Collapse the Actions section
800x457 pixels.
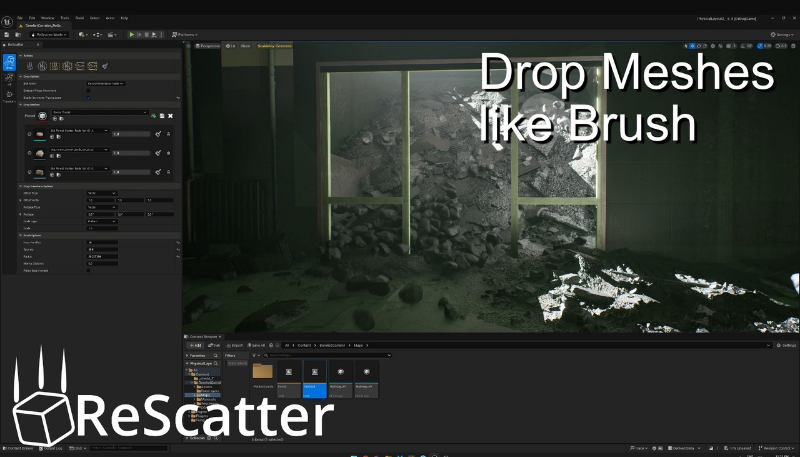21,56
